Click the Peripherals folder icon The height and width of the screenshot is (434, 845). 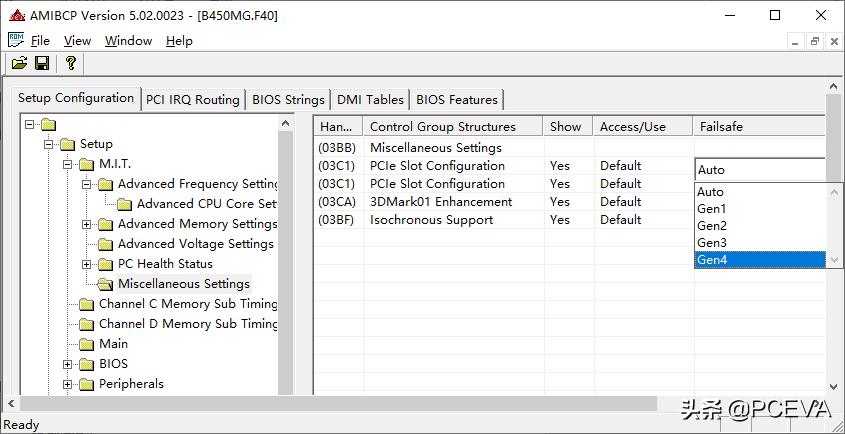click(x=86, y=384)
